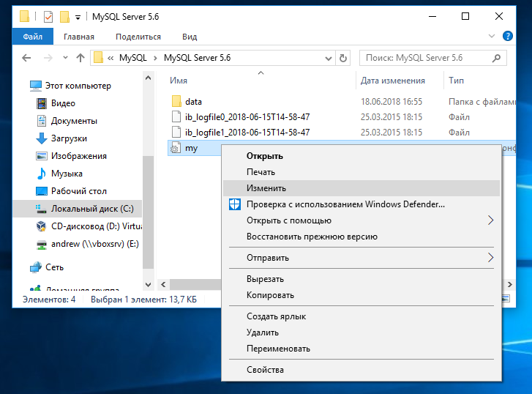Switch to the Главная ribbon tab
Screen dimensions: 532x394
click(79, 37)
